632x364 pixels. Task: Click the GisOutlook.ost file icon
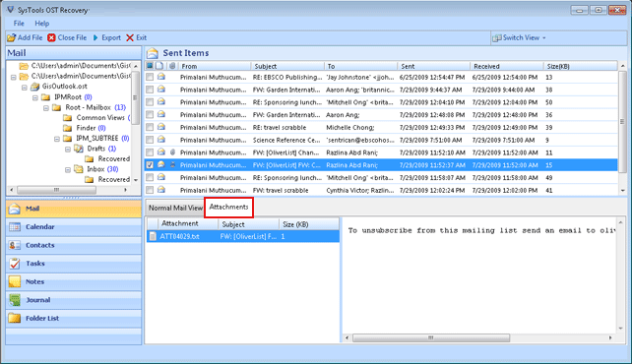tap(35, 87)
